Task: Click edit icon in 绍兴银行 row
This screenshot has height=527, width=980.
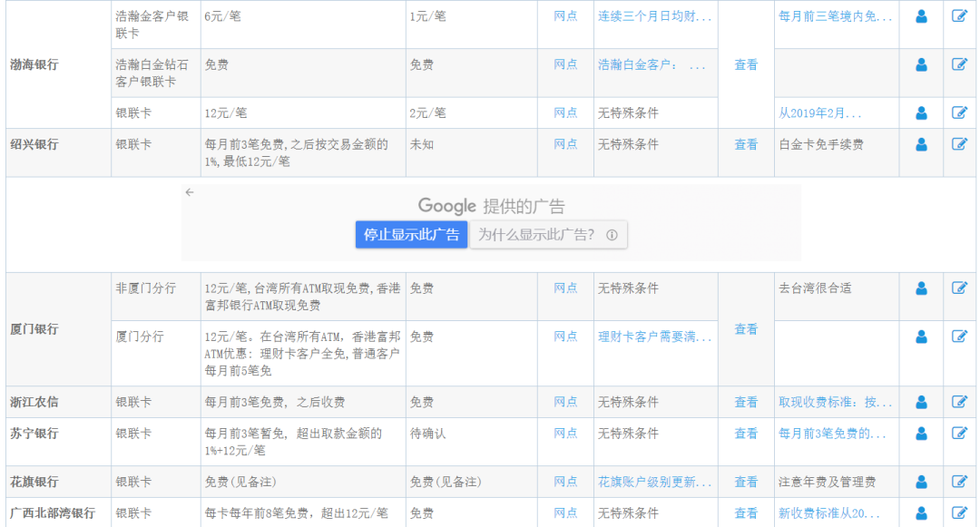Action: pos(959,144)
